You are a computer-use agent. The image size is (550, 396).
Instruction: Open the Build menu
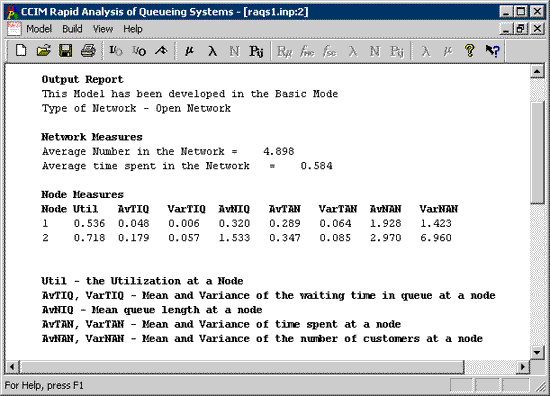[x=72, y=29]
